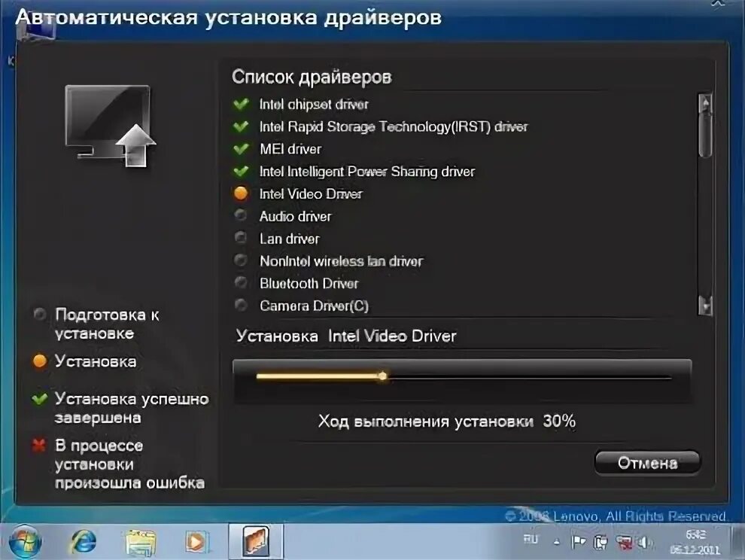
Task: Open Windows Media Player from the taskbar
Action: (196, 541)
